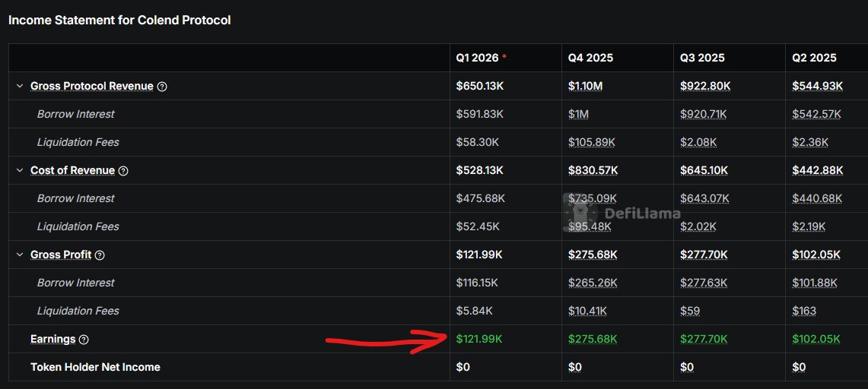Select the Q2 2025 column header
The height and width of the screenshot is (389, 868).
814,58
